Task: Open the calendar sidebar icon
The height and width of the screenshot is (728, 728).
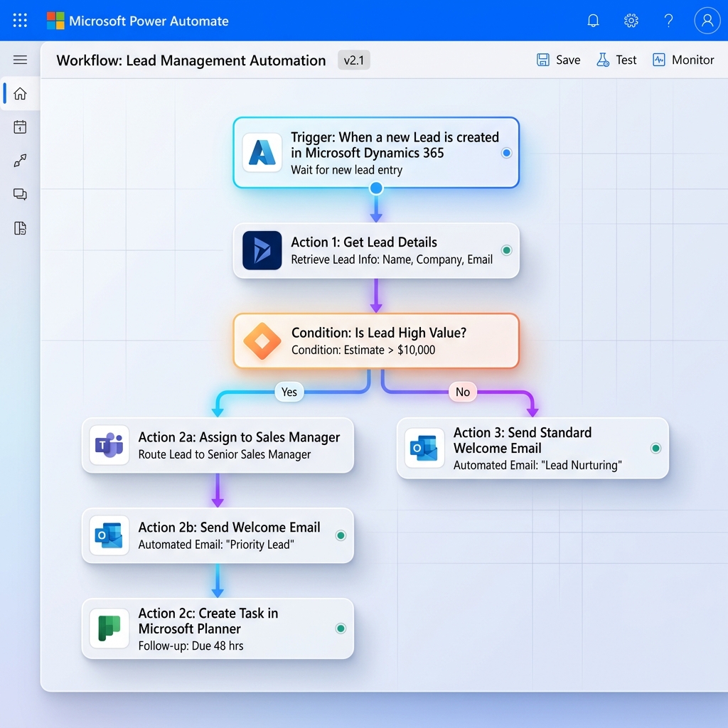Action: [20, 127]
